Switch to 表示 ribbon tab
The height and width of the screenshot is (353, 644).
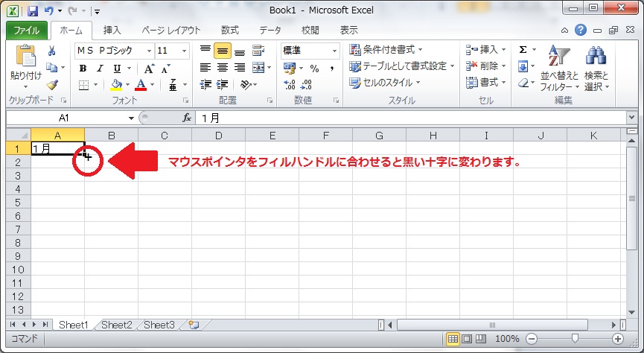click(348, 30)
